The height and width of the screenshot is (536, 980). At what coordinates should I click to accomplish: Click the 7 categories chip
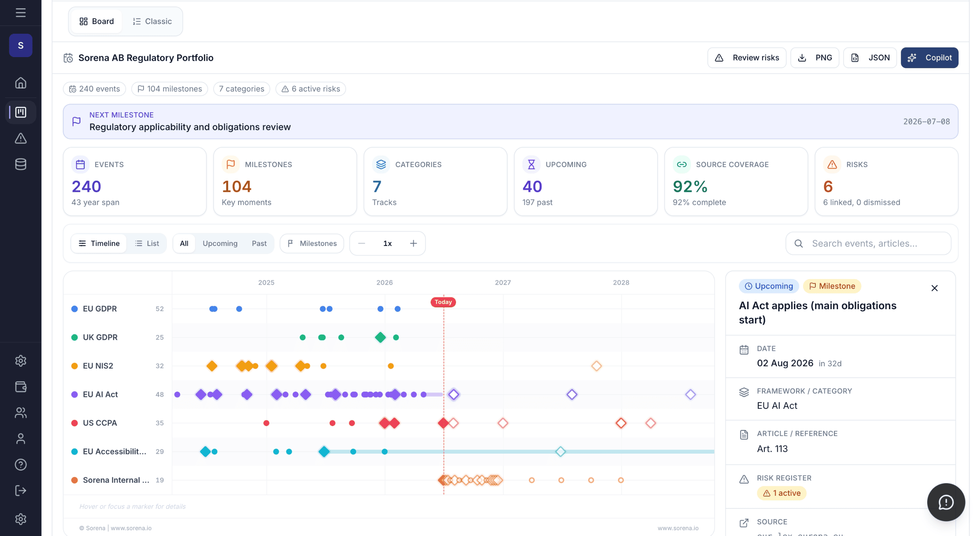(242, 89)
